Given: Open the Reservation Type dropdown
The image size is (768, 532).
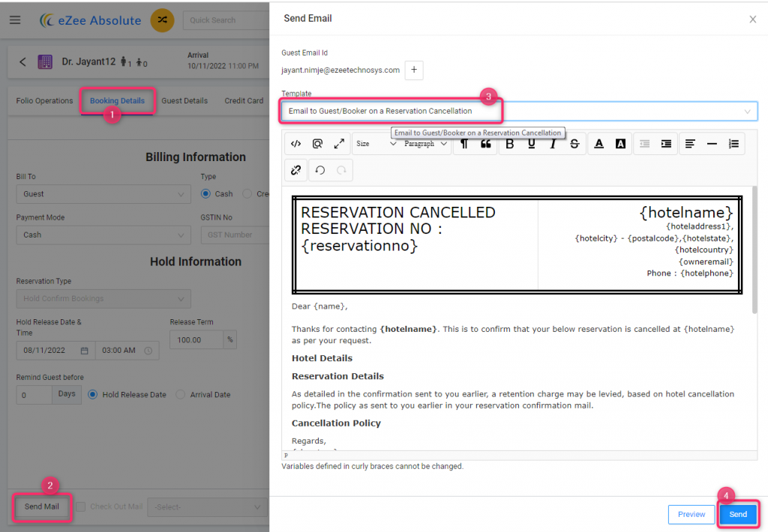Looking at the screenshot, I should (103, 298).
